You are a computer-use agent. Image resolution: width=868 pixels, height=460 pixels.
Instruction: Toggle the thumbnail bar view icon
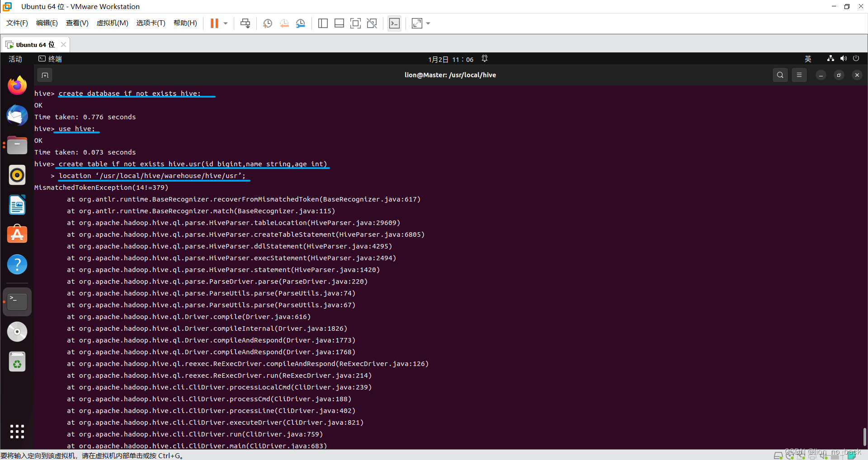339,23
